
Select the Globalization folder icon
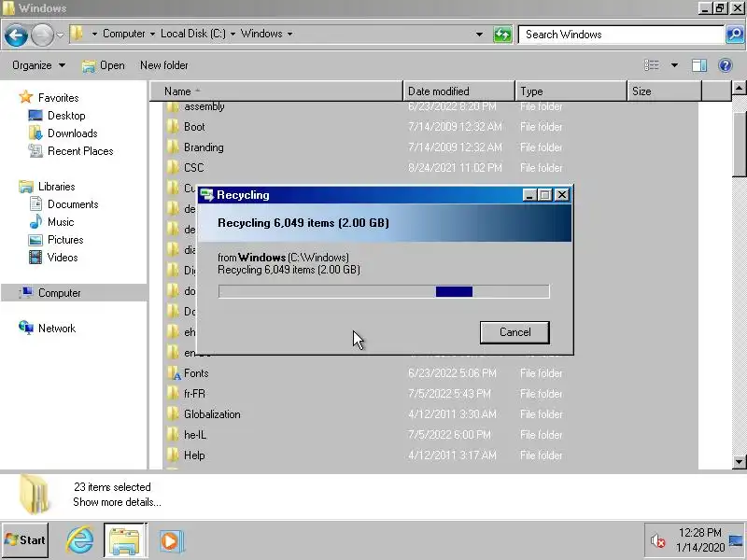pyautogui.click(x=174, y=414)
